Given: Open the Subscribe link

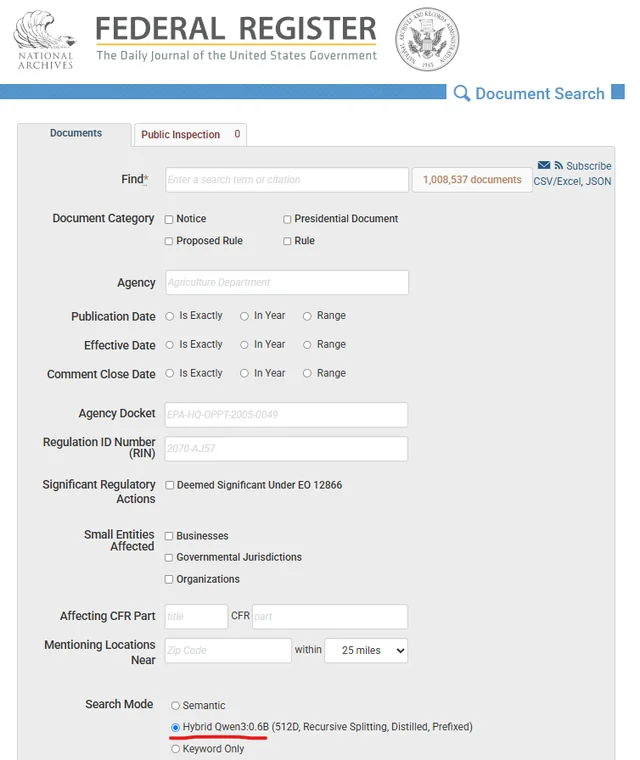Looking at the screenshot, I should click(589, 166).
